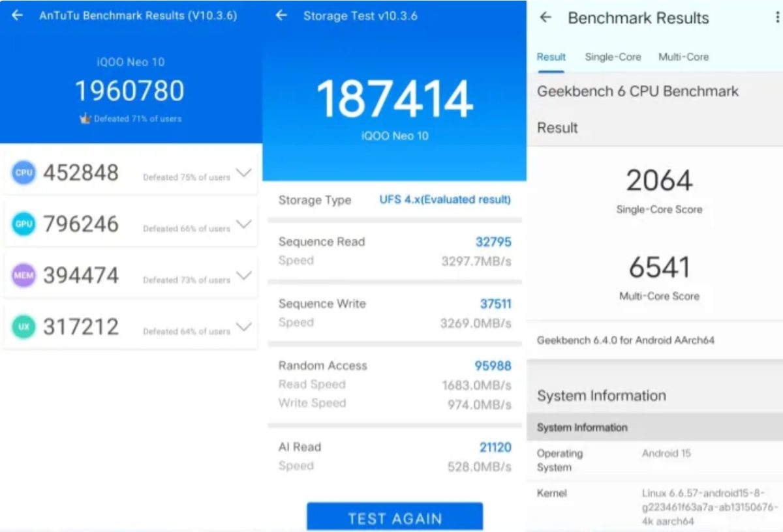Click the iQOO Neo 10 name under 187414
Image resolution: width=783 pixels, height=532 pixels.
tap(394, 136)
